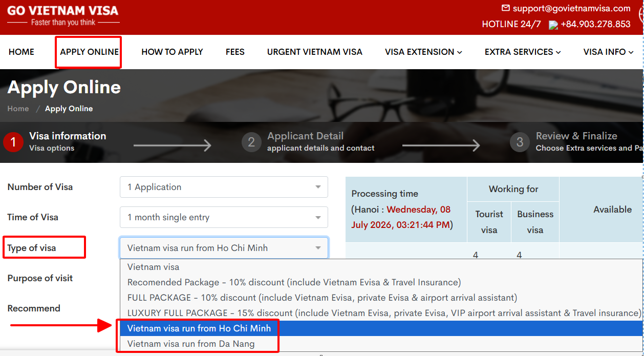Go to HOW TO APPLY page
The height and width of the screenshot is (356, 644).
[172, 52]
